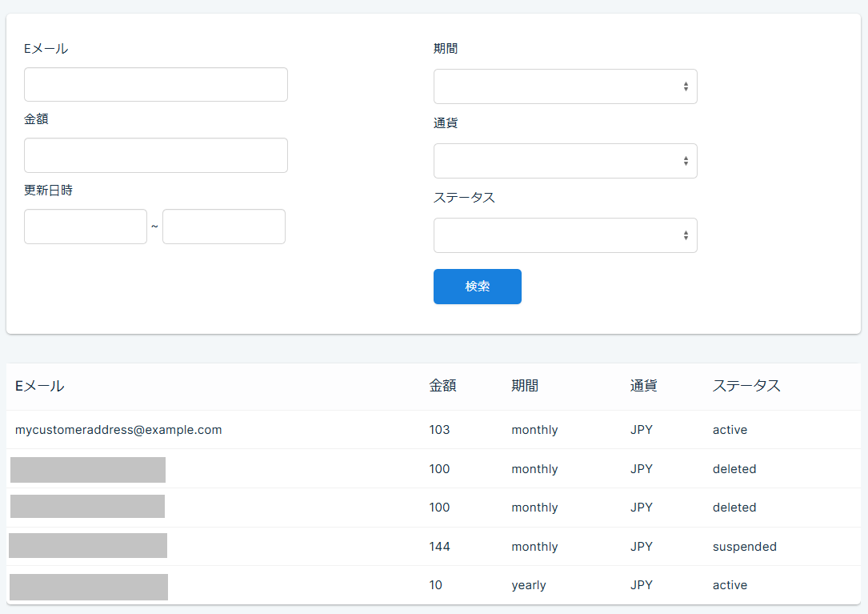Screen dimensions: 868x614
Task: Click the Eメール search input field
Action: pyautogui.click(x=155, y=85)
